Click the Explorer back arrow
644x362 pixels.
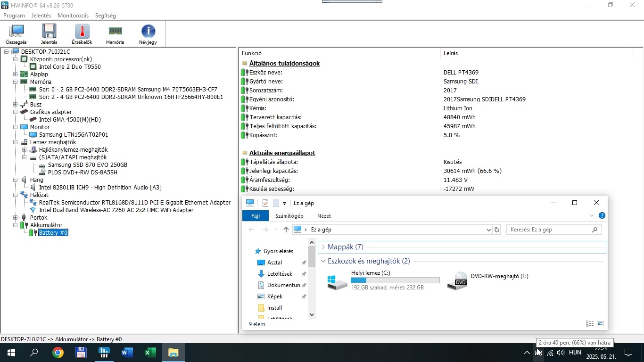[251, 230]
